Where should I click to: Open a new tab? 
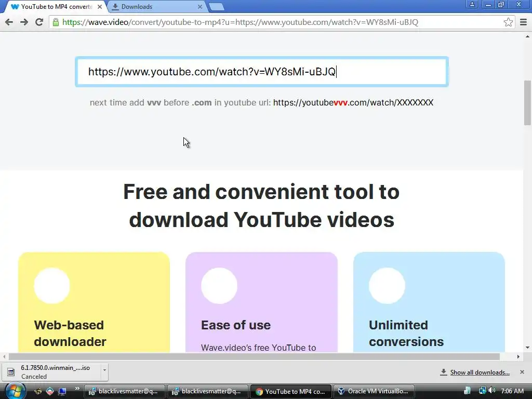tap(216, 7)
